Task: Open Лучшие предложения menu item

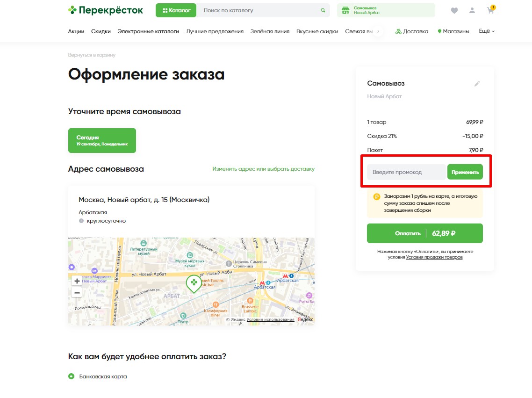Action: click(x=215, y=31)
